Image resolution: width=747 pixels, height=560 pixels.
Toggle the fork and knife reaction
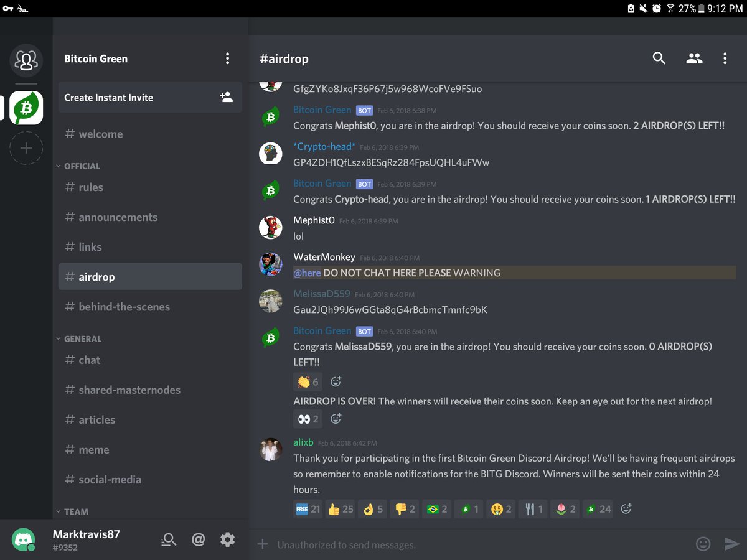click(533, 509)
